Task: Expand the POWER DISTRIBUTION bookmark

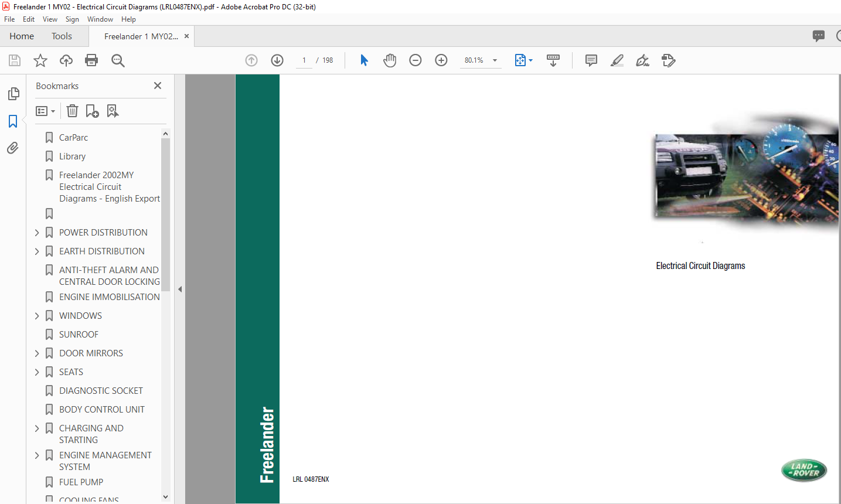Action: pos(37,233)
